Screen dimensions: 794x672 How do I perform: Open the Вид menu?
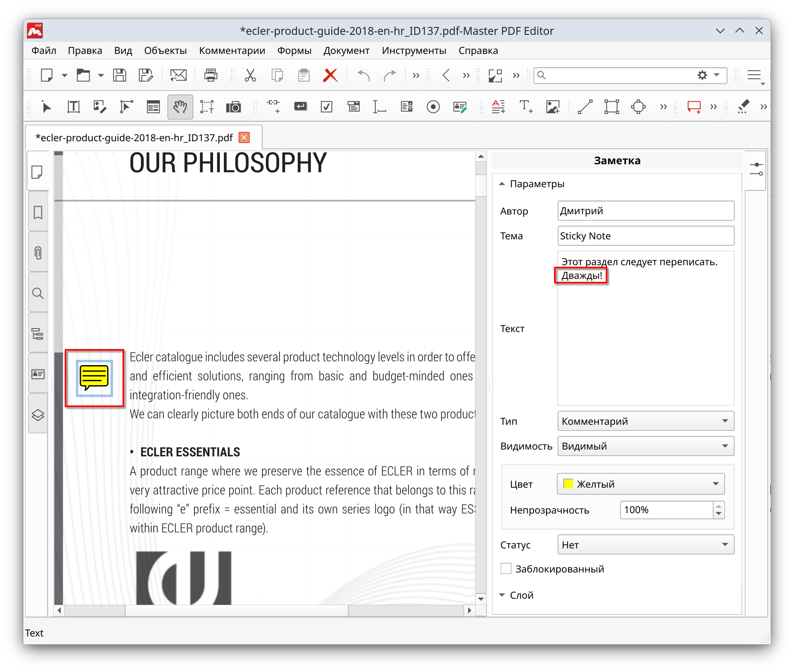(x=123, y=51)
